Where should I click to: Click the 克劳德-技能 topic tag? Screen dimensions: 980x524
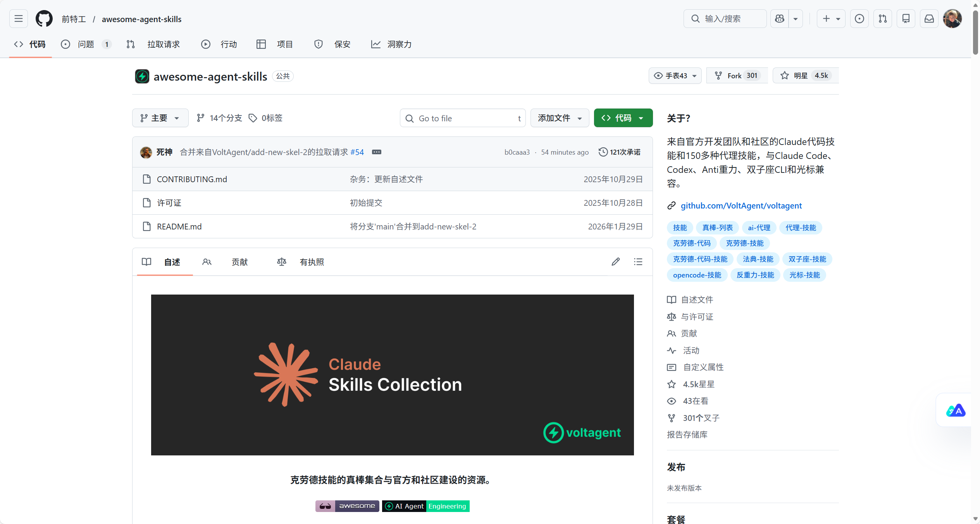[x=744, y=243]
